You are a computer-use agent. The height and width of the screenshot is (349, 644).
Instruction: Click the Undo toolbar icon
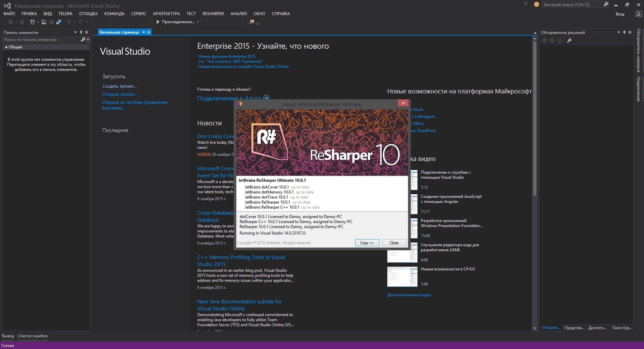point(69,22)
